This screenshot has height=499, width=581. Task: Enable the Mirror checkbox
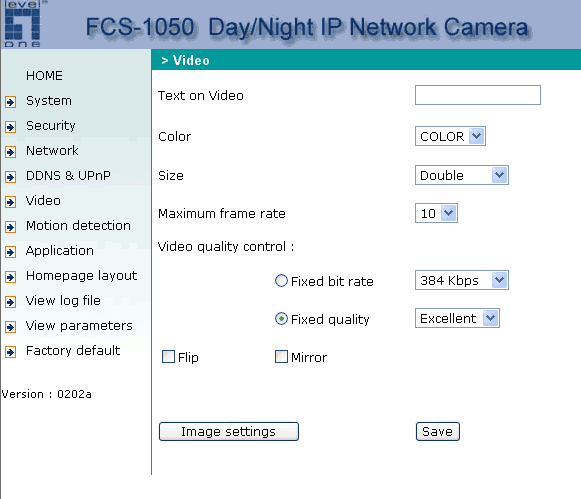[x=281, y=357]
